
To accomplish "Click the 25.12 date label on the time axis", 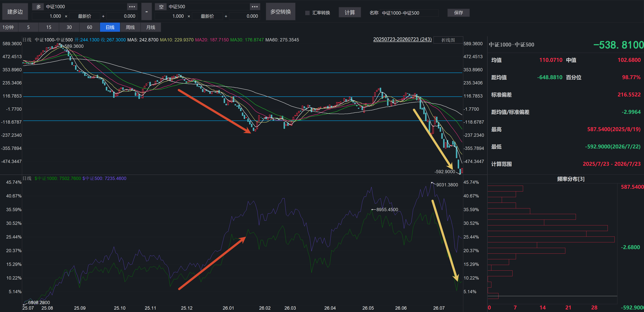I will point(186,308).
